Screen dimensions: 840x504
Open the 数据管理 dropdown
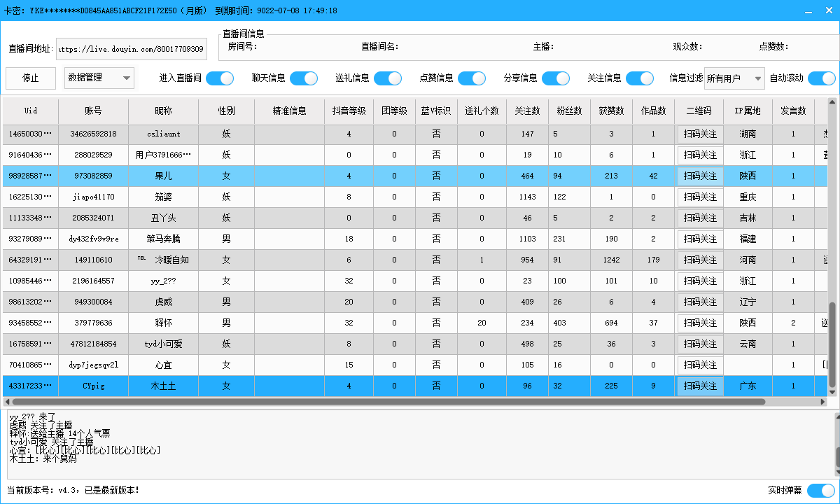[x=99, y=78]
